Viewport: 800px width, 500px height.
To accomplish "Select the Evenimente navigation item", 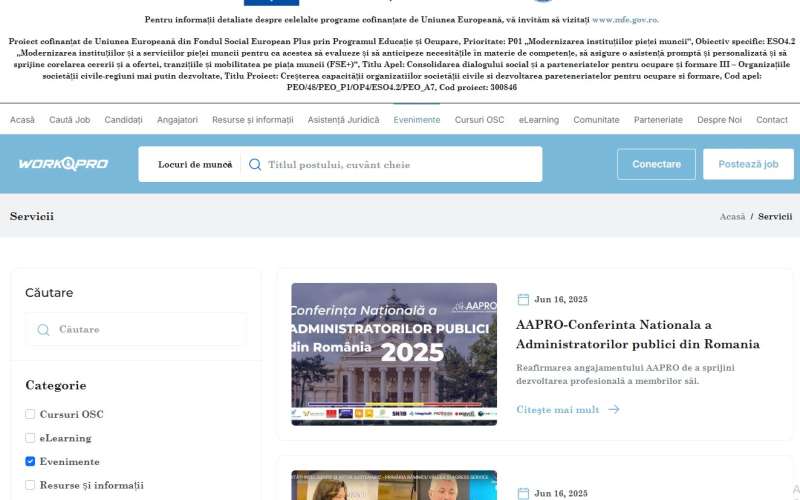I will 417,120.
